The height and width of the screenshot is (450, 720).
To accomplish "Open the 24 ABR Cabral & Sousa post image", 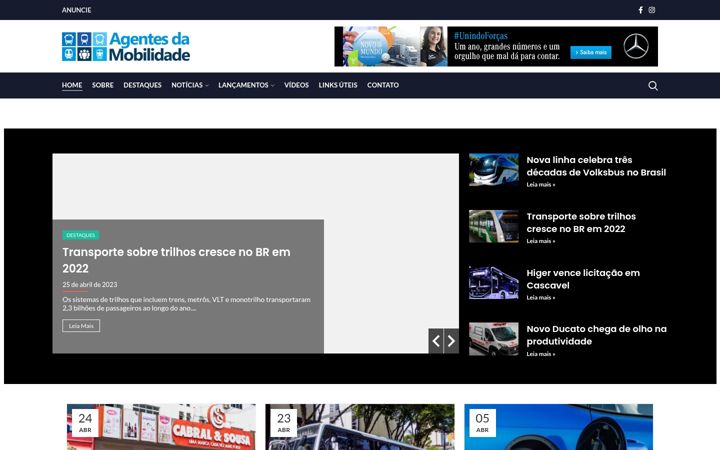I will (161, 427).
